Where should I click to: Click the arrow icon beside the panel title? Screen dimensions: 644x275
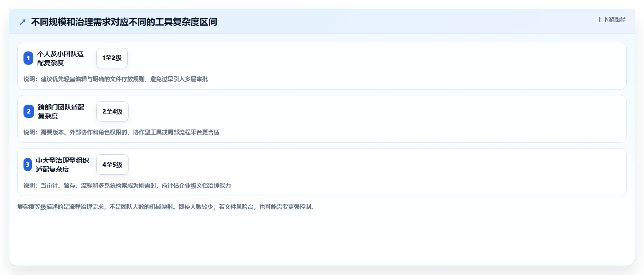(23, 22)
